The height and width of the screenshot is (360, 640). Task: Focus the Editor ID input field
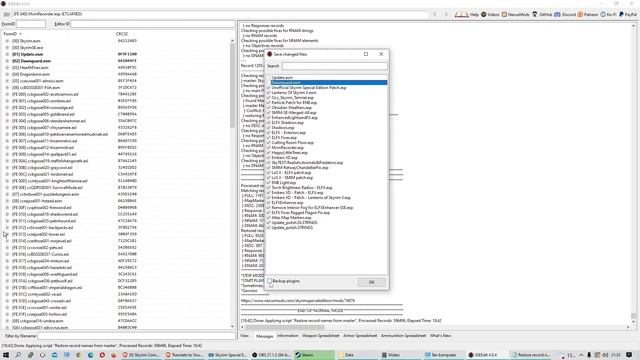[153, 24]
